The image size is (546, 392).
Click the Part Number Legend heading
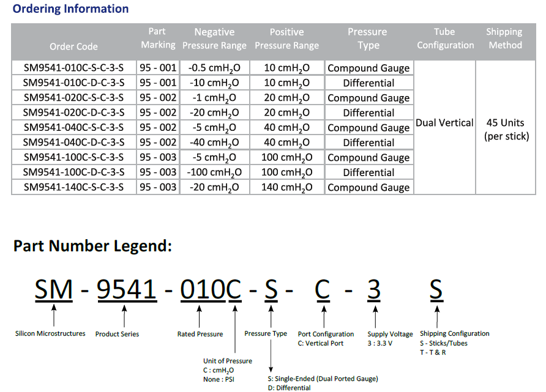pyautogui.click(x=92, y=246)
